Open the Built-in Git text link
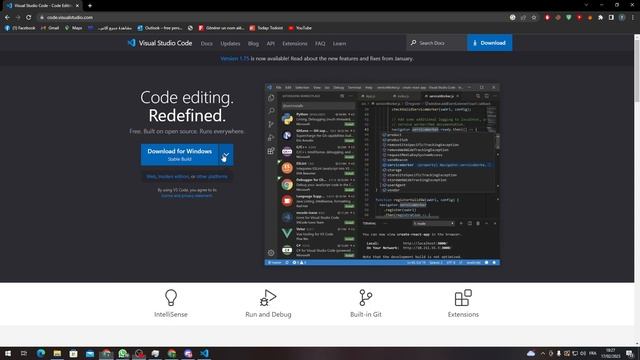This screenshot has height=360, width=640. [366, 314]
